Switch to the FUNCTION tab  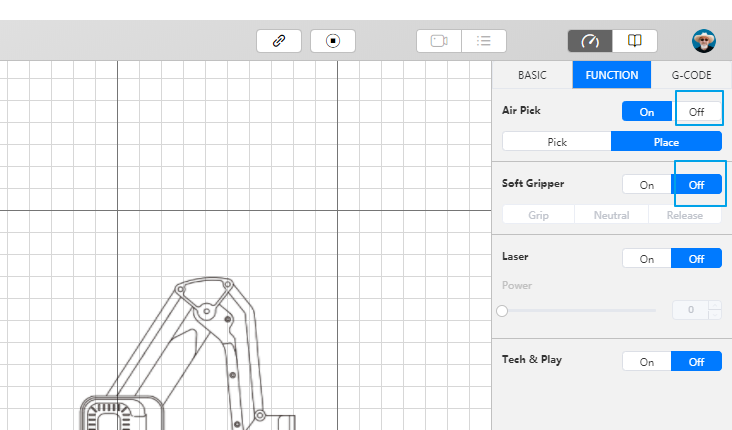point(612,75)
